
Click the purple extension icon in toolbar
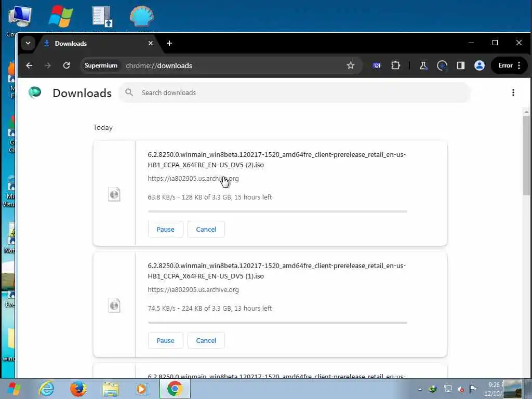377,65
